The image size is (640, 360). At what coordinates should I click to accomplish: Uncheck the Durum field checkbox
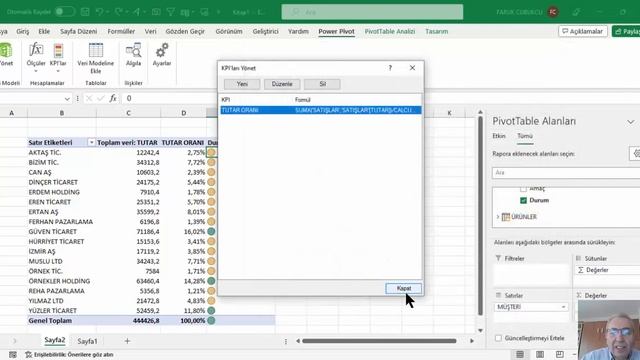[x=523, y=200]
